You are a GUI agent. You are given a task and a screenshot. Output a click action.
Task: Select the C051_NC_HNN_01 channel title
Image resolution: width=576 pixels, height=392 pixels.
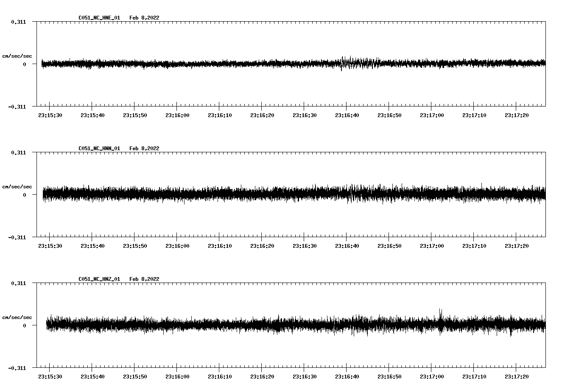click(x=99, y=148)
